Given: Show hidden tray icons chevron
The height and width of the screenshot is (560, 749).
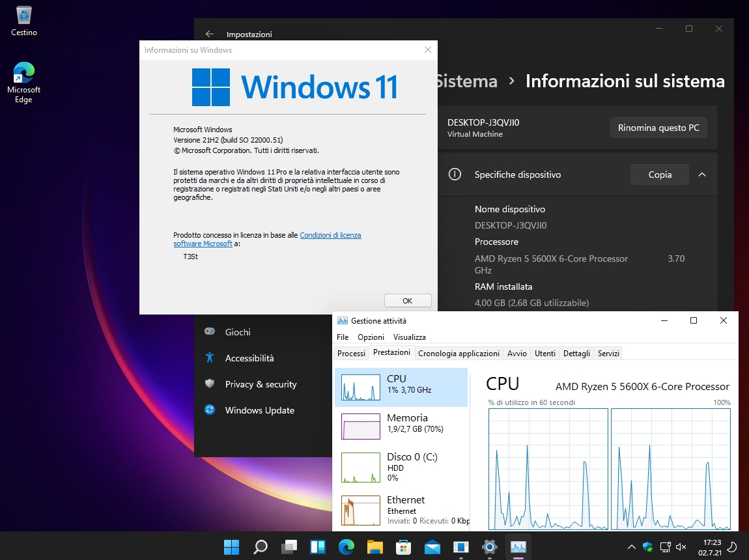Looking at the screenshot, I should (x=632, y=547).
